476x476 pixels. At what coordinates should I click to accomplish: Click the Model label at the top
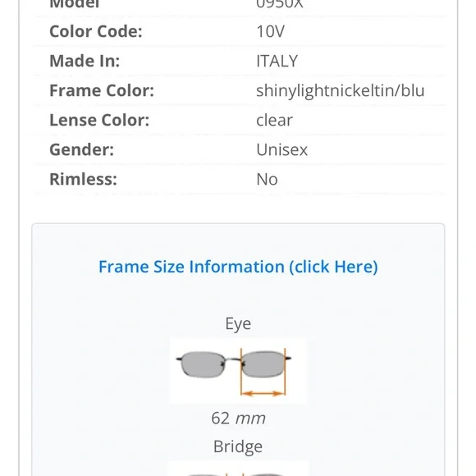tap(75, 4)
